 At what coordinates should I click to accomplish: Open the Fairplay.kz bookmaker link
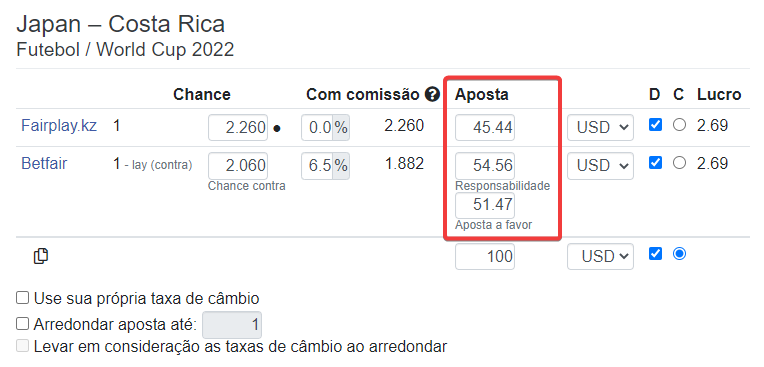(59, 126)
